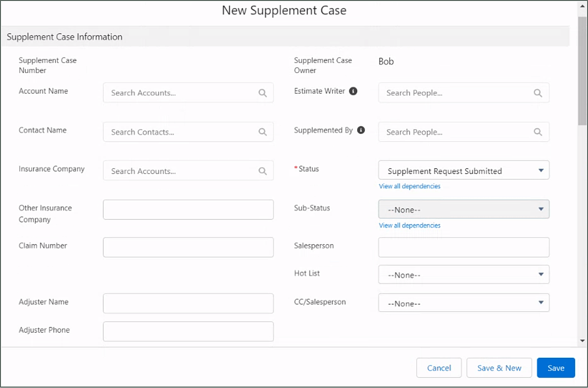Click the Account Name search magnifier icon
The width and height of the screenshot is (588, 388).
(262, 93)
